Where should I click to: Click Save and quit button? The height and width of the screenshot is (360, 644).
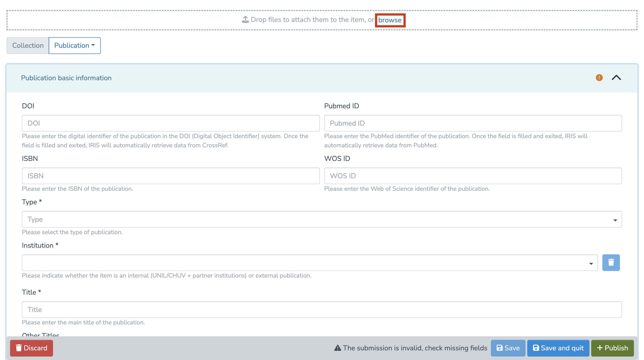click(558, 348)
